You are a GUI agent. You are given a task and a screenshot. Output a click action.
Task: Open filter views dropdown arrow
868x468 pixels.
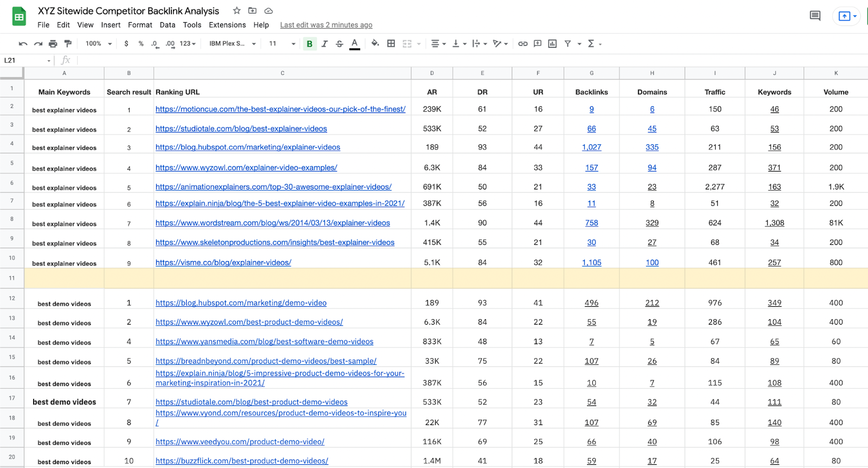coord(579,44)
